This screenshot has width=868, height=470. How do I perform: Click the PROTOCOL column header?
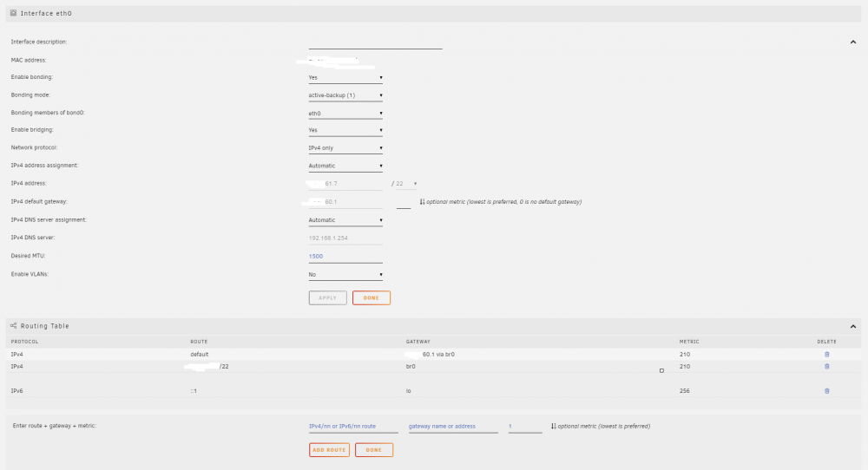(x=25, y=342)
